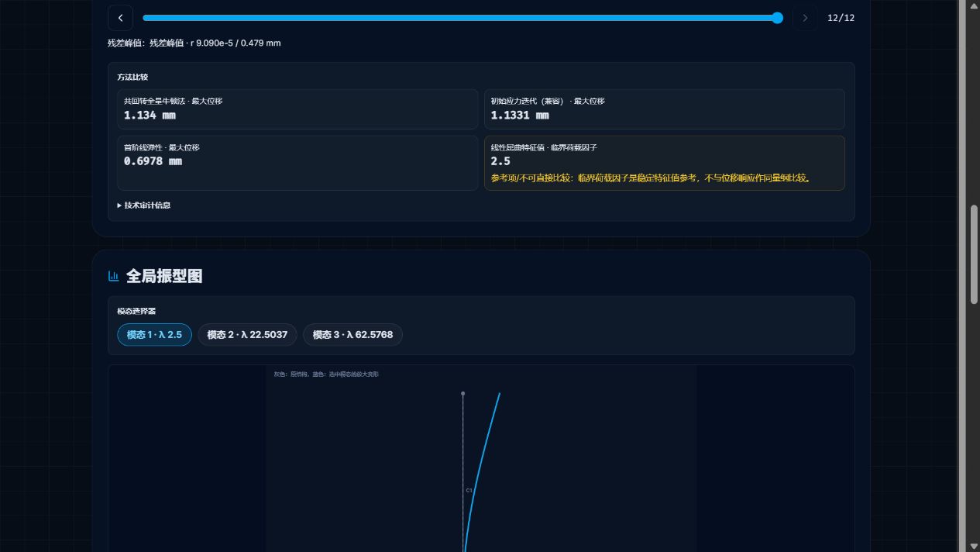The height and width of the screenshot is (552, 980).
Task: Click the chart icon beside 全局振型图
Action: tap(114, 276)
